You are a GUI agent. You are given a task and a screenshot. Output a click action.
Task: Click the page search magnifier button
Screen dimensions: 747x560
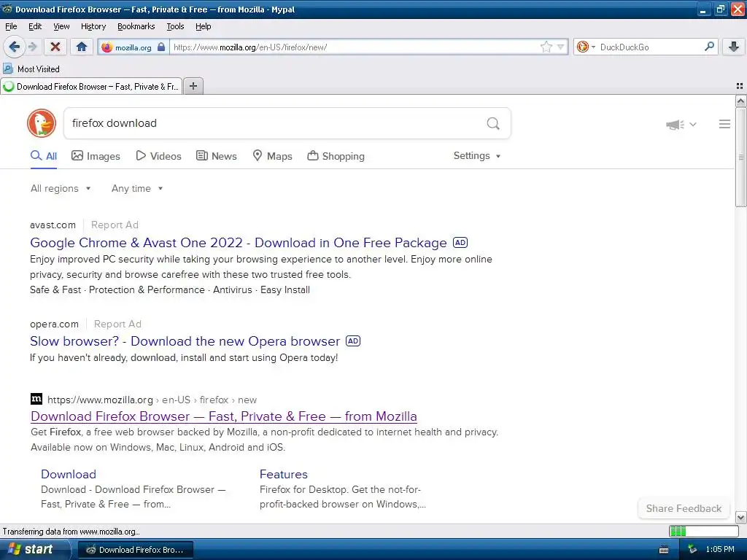[493, 124]
